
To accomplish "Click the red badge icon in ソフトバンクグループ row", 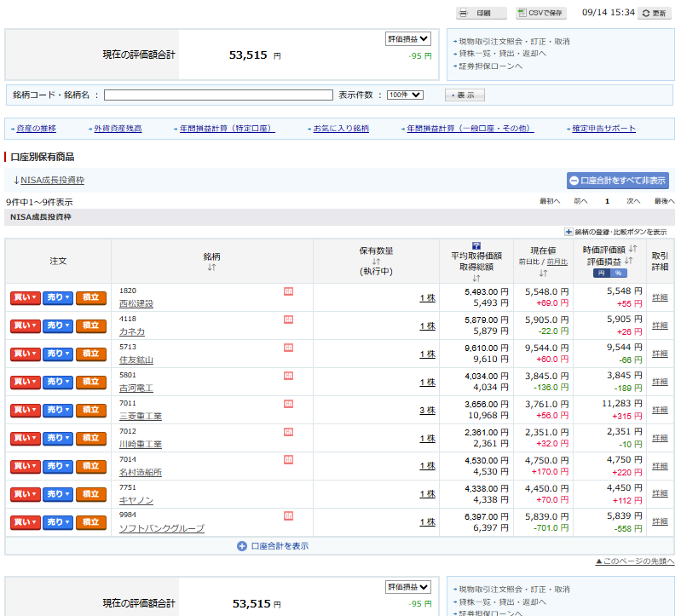I will point(288,515).
